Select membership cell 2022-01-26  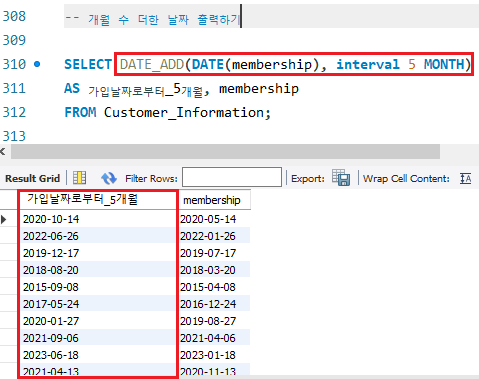tap(214, 236)
